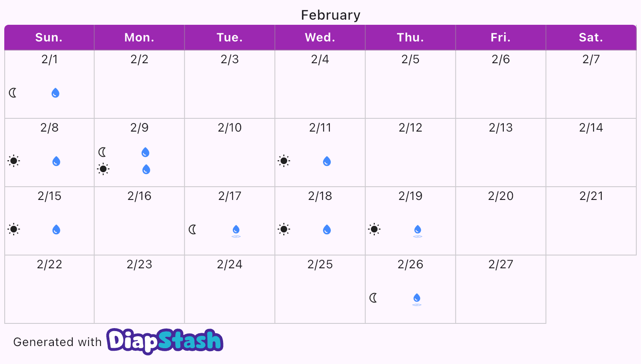This screenshot has width=641, height=364.
Task: Click the leaking drop icon on 2/26
Action: [x=417, y=299]
